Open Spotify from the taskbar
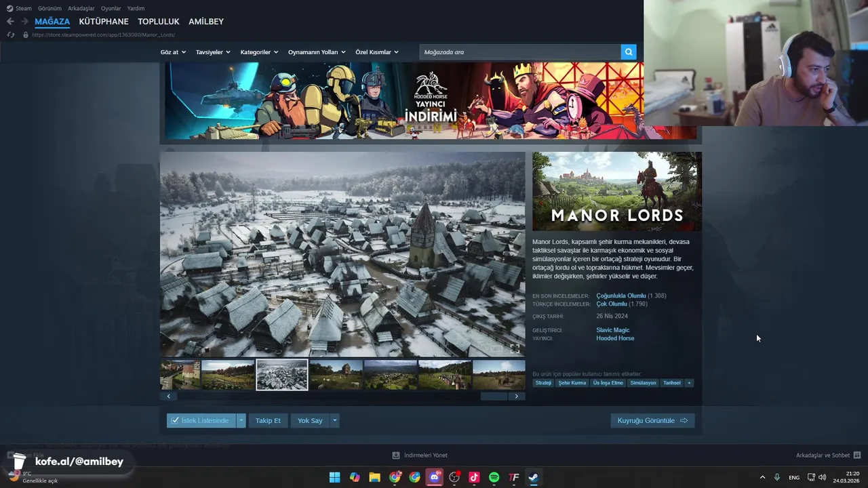 (x=494, y=477)
